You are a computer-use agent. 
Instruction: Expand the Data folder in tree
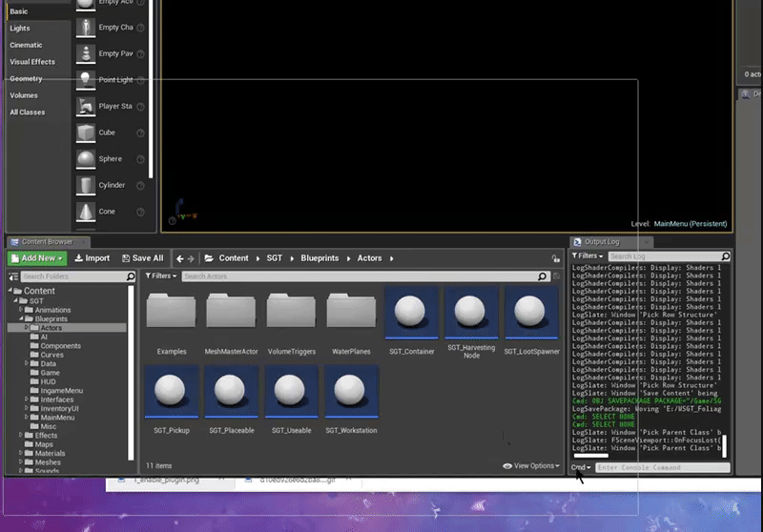28,363
